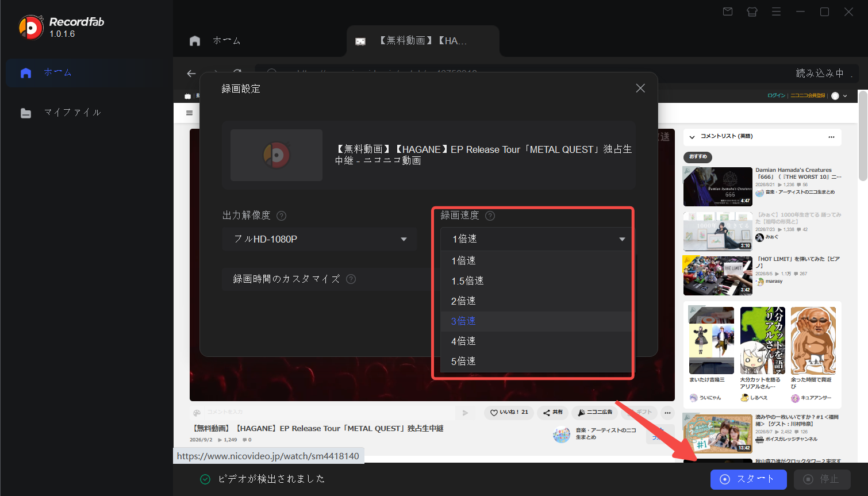Click the ニコニコ会員登録 link
Image resolution: width=868 pixels, height=496 pixels.
coord(808,96)
